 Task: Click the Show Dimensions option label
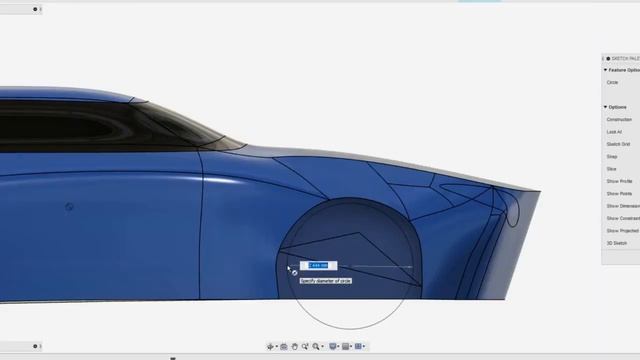pyautogui.click(x=623, y=206)
